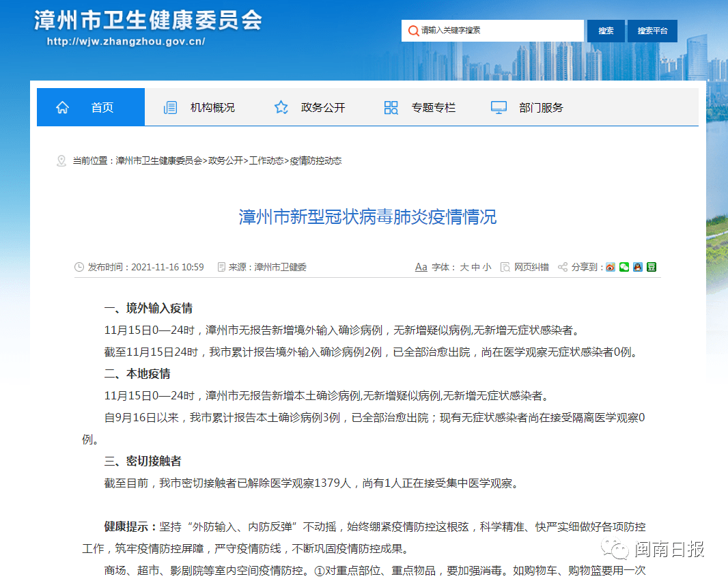This screenshot has width=728, height=581.
Task: Set font size to 中
Action: [475, 267]
